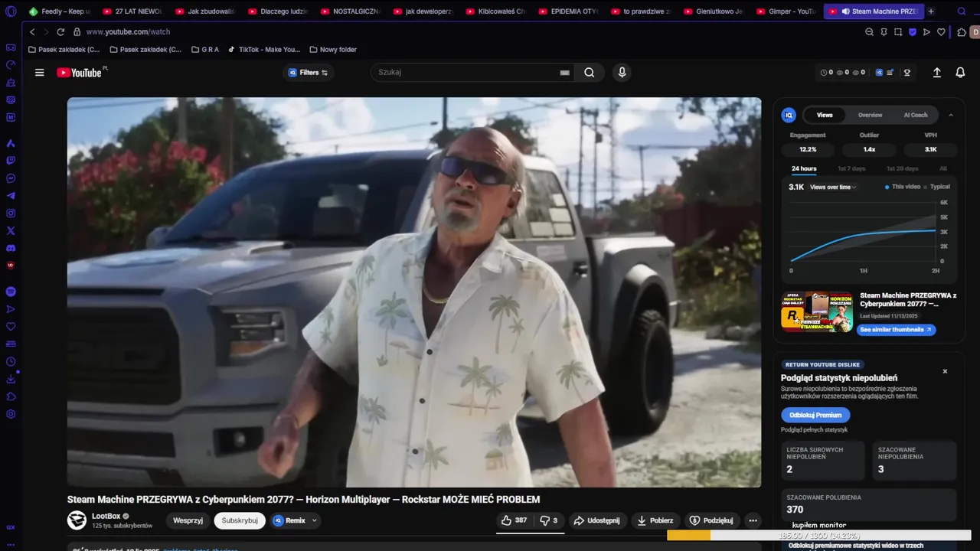
Task: Click the search magnifier button
Action: coord(589,73)
